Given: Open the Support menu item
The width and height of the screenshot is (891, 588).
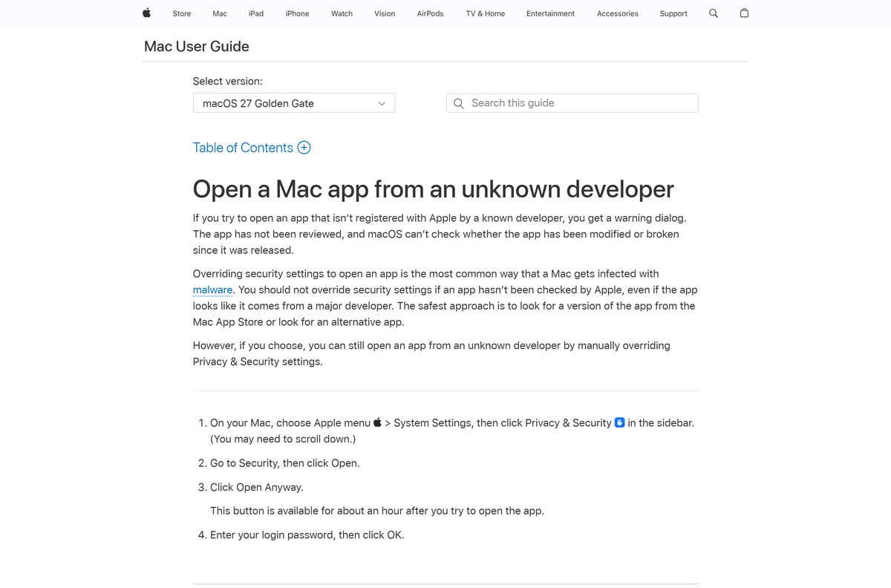Looking at the screenshot, I should click(x=673, y=13).
